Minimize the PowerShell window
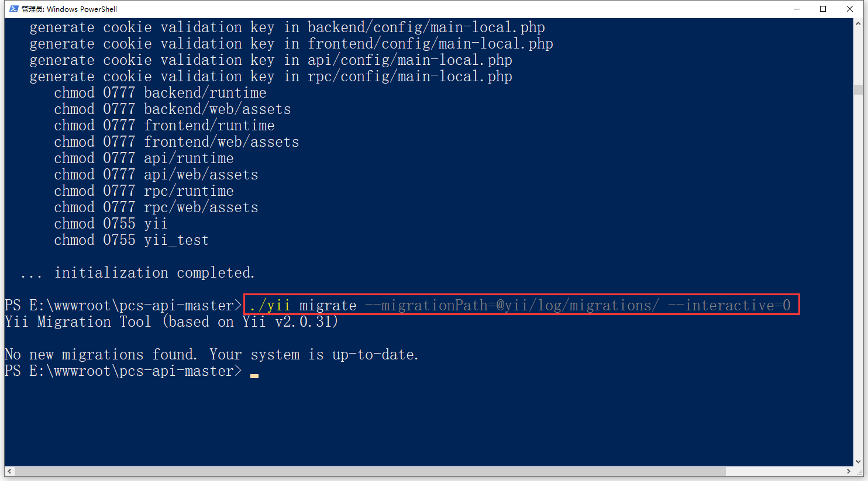Image resolution: width=868 pixels, height=481 pixels. (797, 9)
